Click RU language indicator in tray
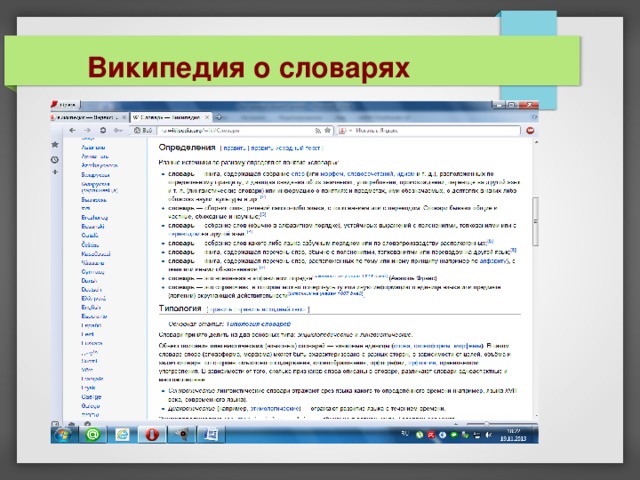 click(x=404, y=434)
